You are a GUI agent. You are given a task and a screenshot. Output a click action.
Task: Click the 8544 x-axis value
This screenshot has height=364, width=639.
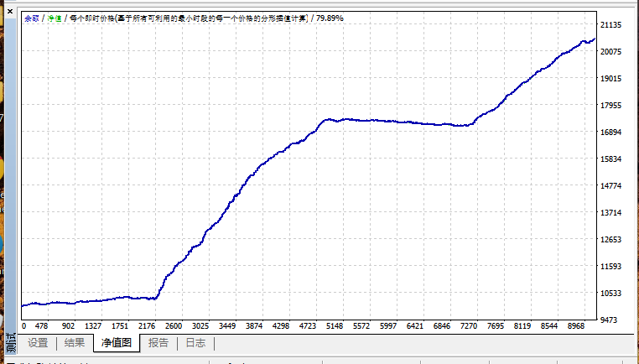(549, 326)
